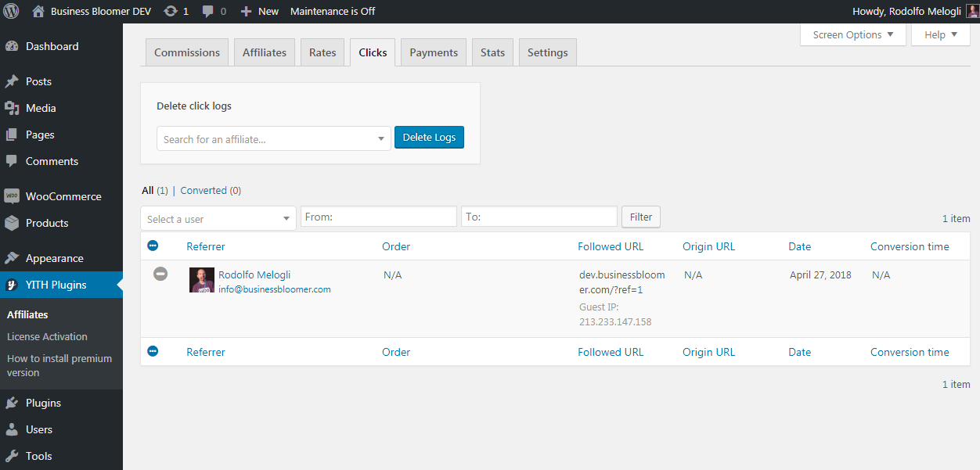The height and width of the screenshot is (470, 980).
Task: Click the WooCommerce icon in sidebar
Action: 12,196
